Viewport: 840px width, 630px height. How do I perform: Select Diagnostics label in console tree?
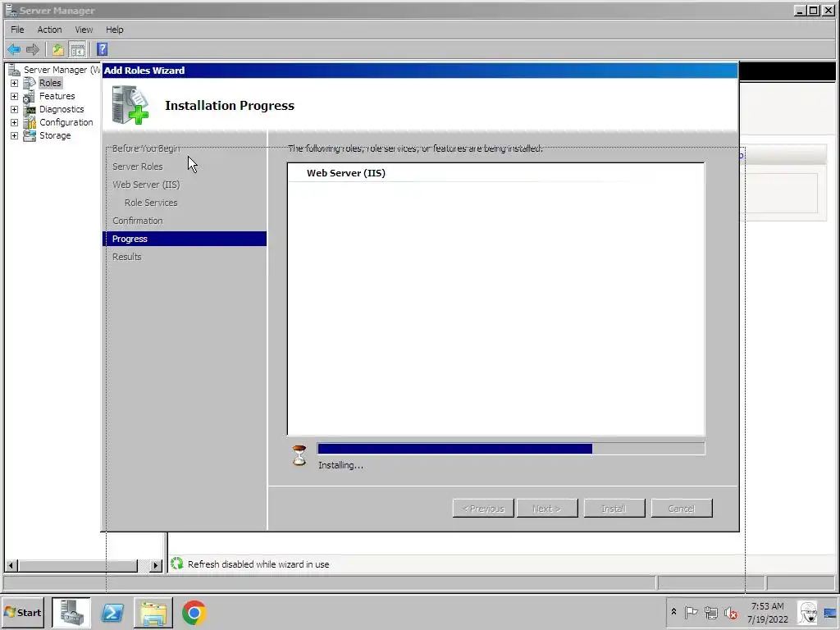pos(62,109)
